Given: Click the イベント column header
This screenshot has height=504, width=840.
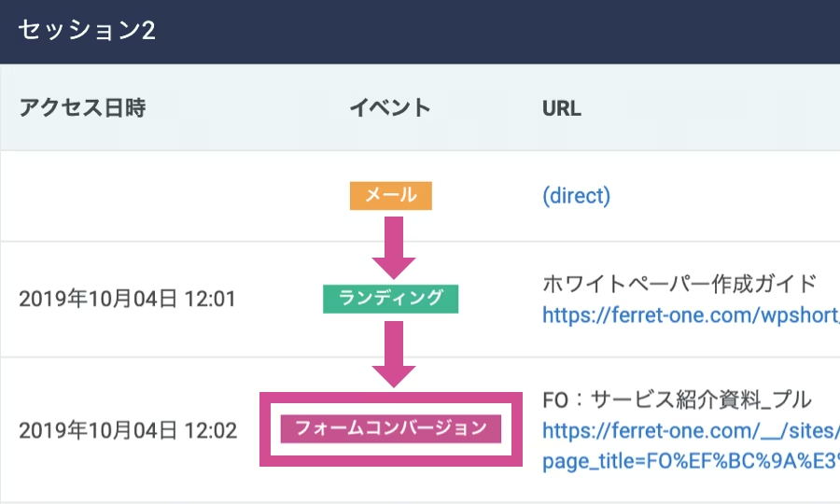Looking at the screenshot, I should 390,107.
